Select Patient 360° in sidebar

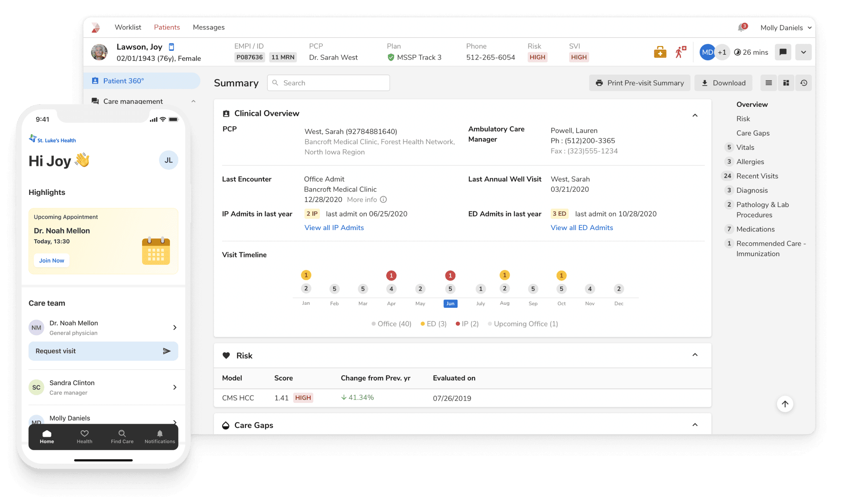pos(142,81)
